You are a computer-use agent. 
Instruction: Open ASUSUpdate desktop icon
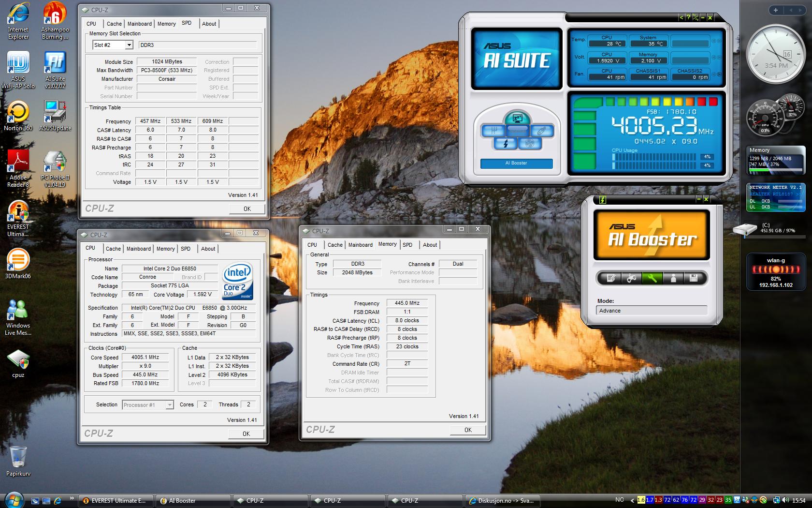55,116
